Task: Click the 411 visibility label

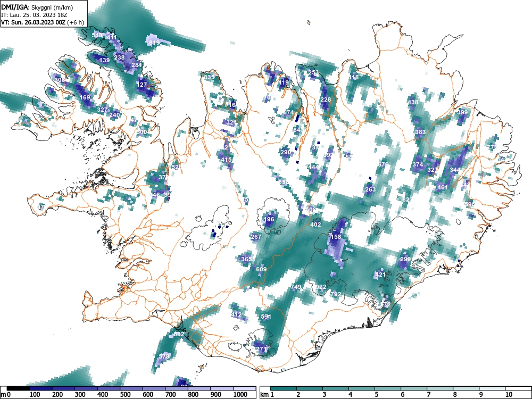Action: [x=111, y=37]
